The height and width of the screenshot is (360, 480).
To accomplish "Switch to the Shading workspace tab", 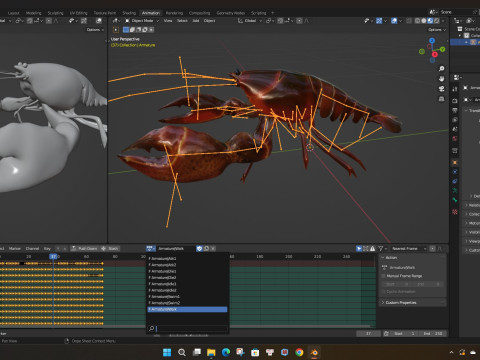I will [129, 13].
